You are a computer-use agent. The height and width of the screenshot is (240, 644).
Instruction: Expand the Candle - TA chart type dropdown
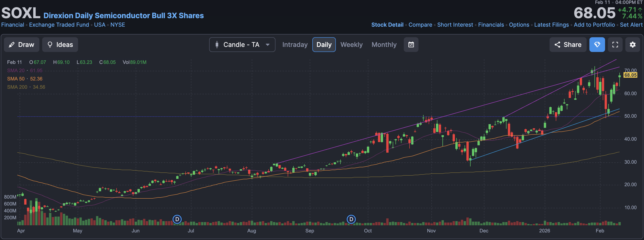(x=242, y=45)
